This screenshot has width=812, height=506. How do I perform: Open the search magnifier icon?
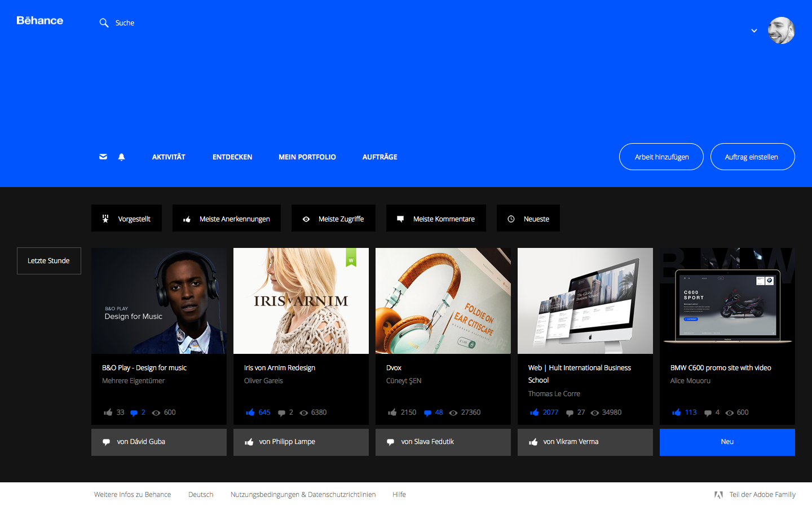click(104, 23)
